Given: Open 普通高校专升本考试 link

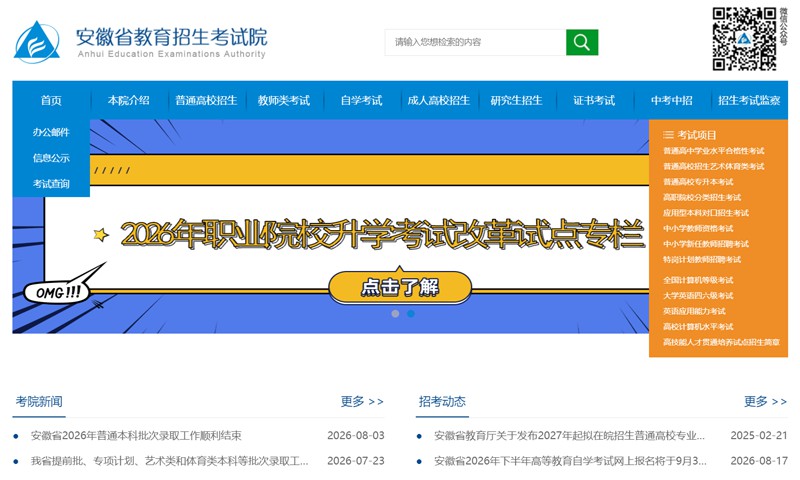Looking at the screenshot, I should tap(698, 182).
